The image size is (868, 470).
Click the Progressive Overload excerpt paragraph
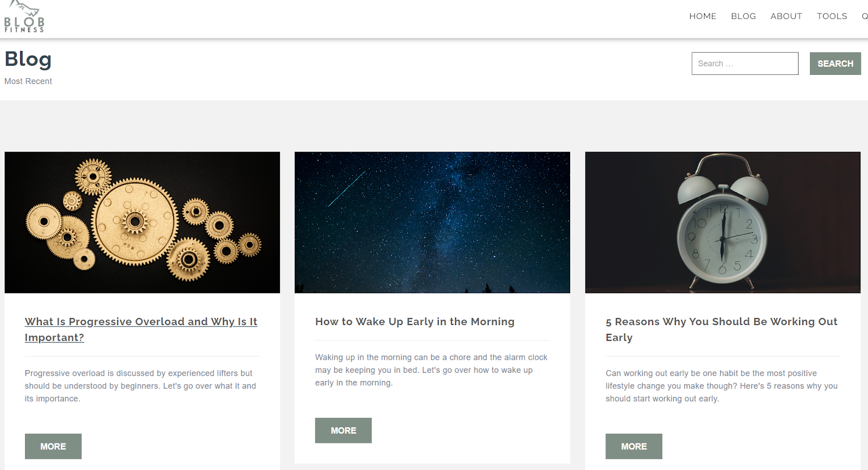pos(140,386)
